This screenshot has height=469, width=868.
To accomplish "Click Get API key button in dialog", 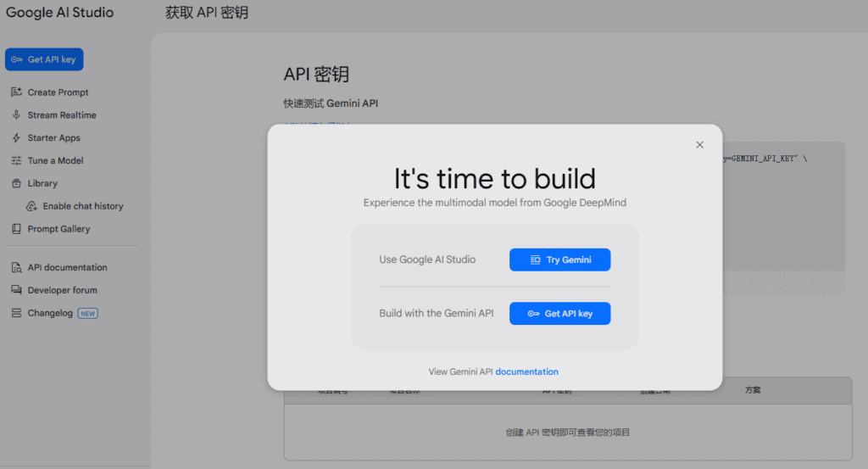I will pyautogui.click(x=559, y=314).
